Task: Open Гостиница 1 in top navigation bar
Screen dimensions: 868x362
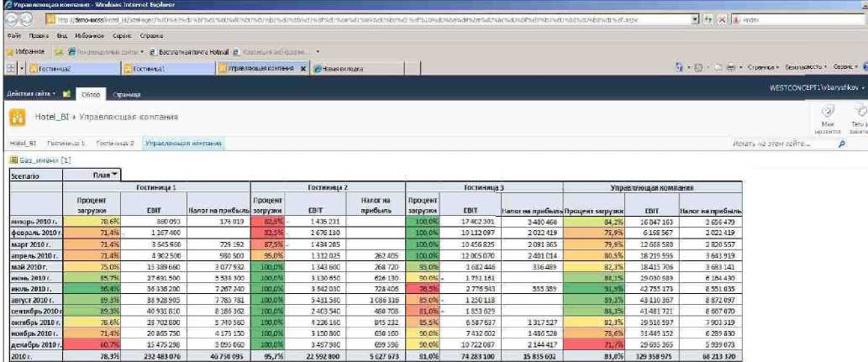Action: (66, 144)
